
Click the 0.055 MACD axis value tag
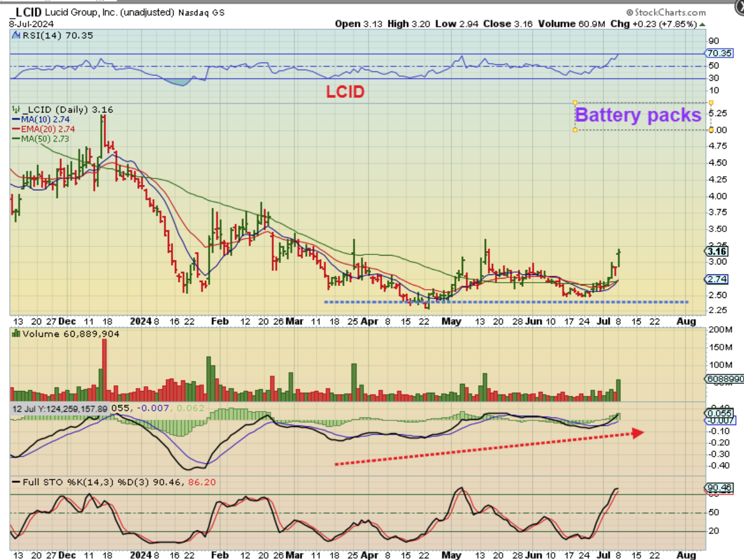coord(719,413)
